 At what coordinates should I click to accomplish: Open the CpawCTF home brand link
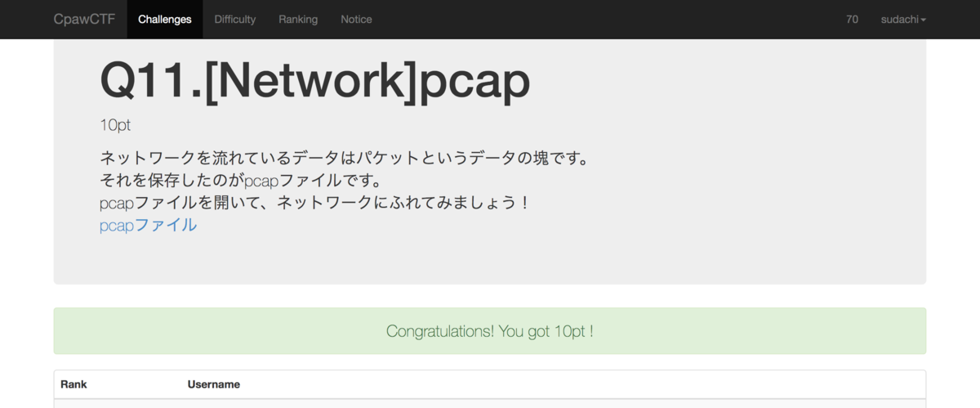(x=84, y=19)
